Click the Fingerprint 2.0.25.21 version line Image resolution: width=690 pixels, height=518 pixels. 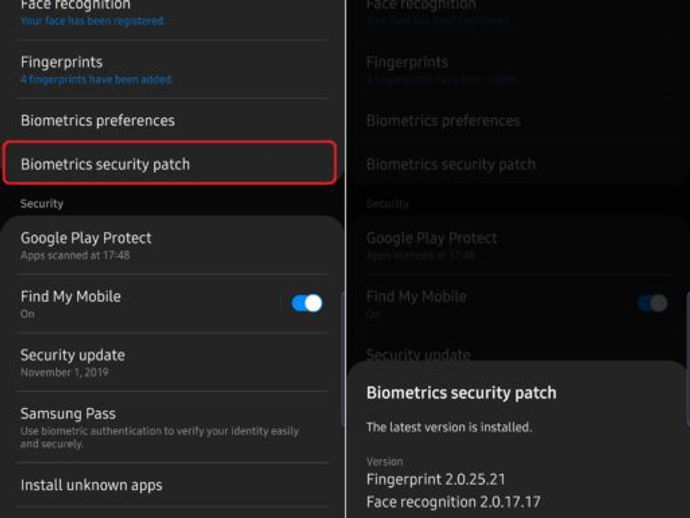pyautogui.click(x=435, y=479)
